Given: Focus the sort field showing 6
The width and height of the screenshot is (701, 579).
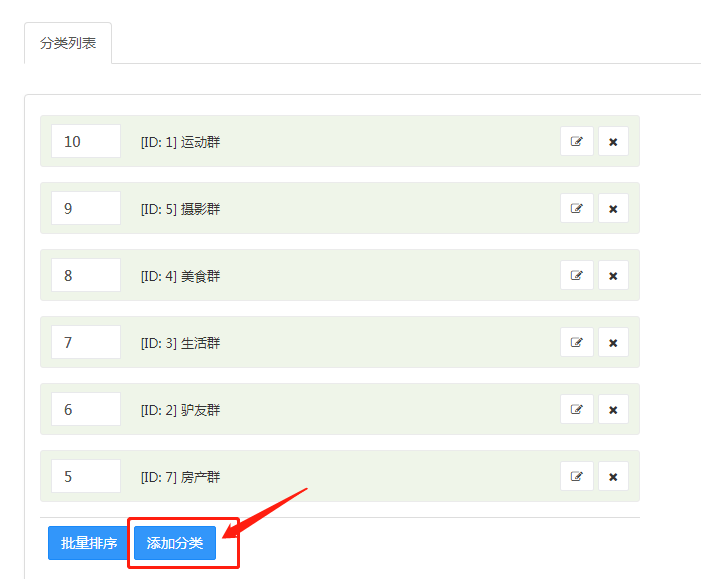Looking at the screenshot, I should pyautogui.click(x=86, y=410).
